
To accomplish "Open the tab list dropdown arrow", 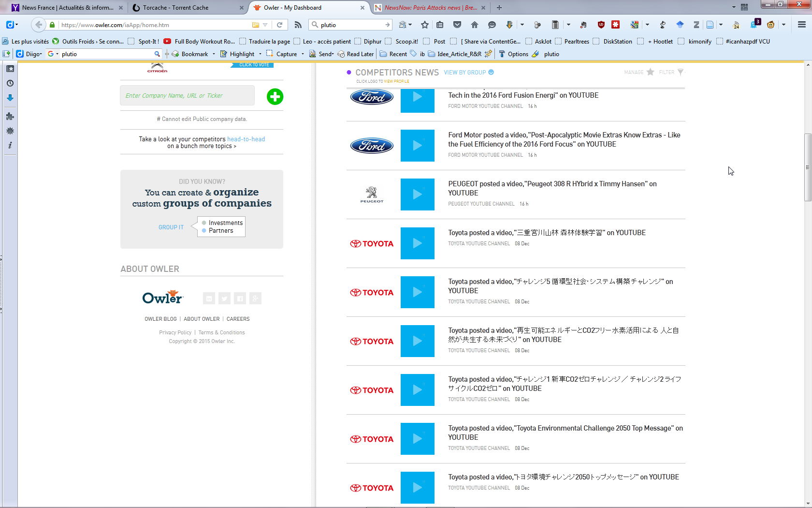I will click(734, 7).
